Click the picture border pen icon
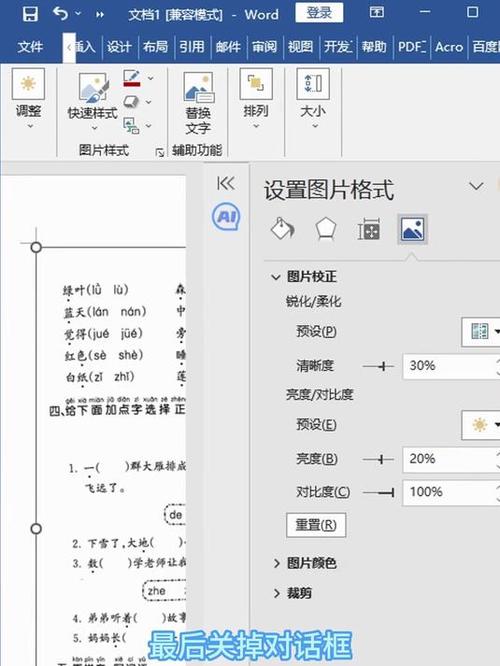This screenshot has width=500, height=666. pos(132,79)
